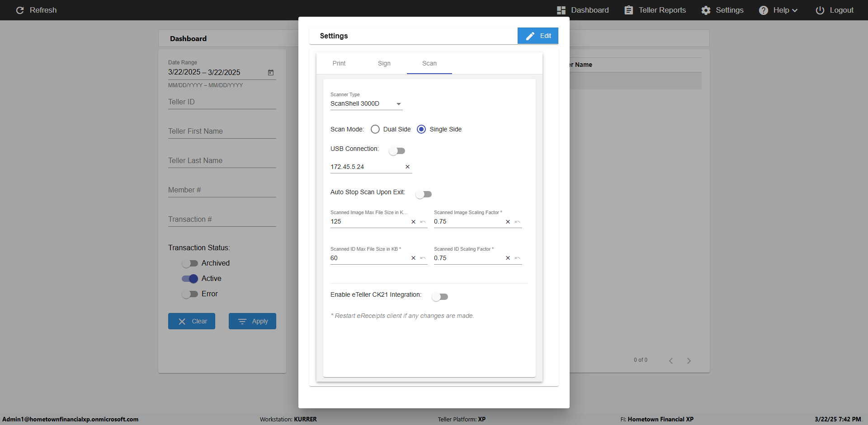Click the Teller First Name field
Screen dimensions: 868x425
[x=222, y=131]
